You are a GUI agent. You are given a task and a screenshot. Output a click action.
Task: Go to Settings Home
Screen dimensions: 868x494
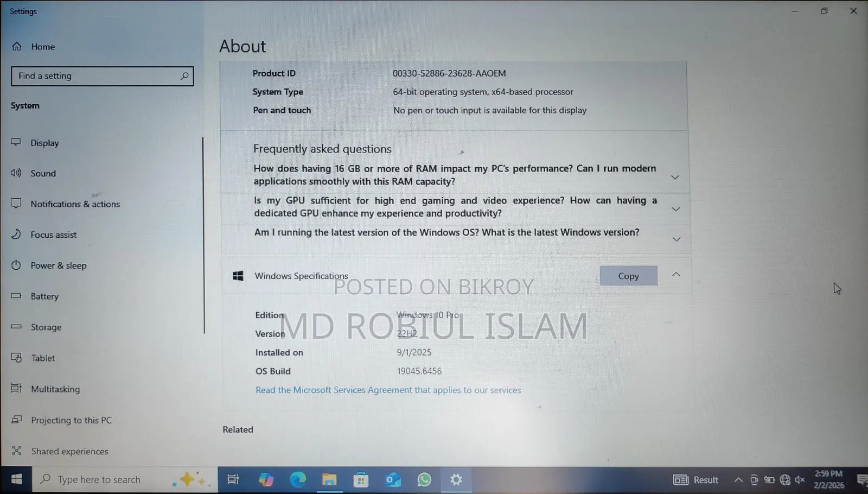(x=42, y=47)
